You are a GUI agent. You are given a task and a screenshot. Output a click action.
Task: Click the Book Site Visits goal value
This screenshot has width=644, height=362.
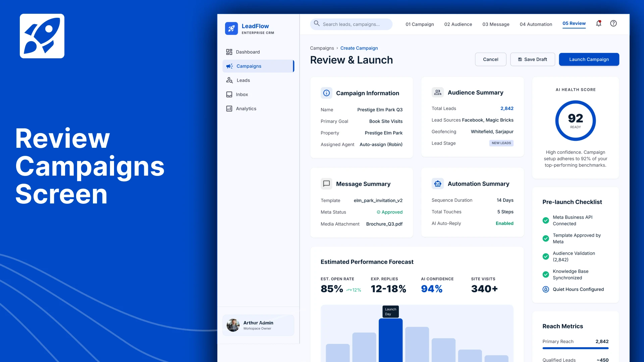click(x=386, y=121)
